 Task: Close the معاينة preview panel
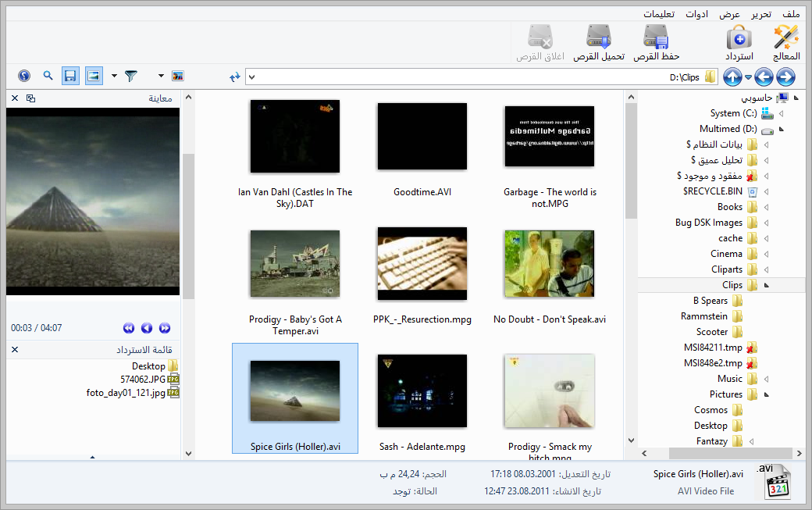(14, 98)
